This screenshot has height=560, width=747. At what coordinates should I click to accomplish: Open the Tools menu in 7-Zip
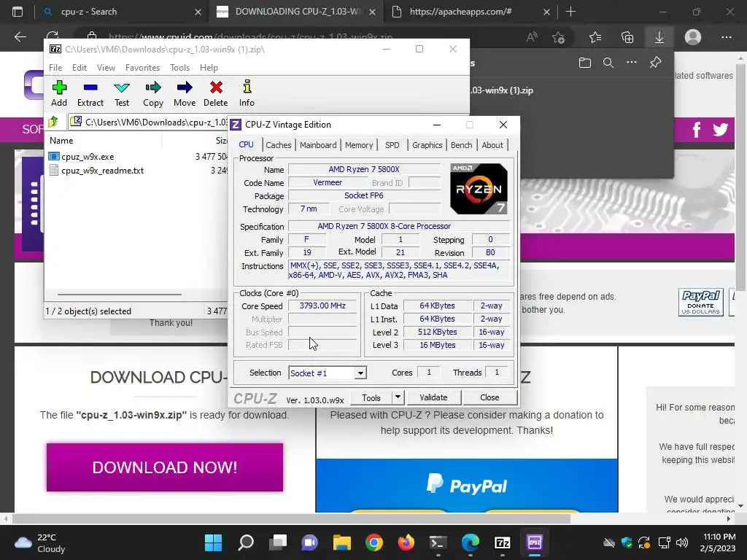pos(179,68)
